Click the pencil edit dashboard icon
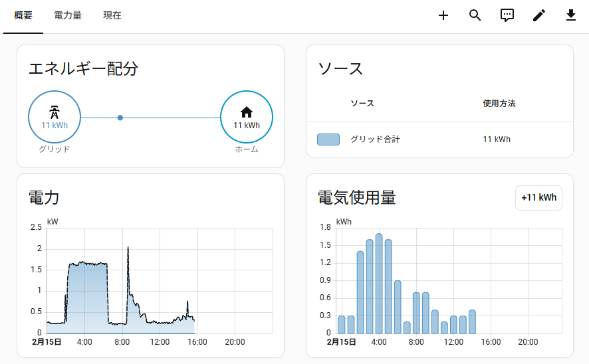589x364 pixels. tap(539, 15)
